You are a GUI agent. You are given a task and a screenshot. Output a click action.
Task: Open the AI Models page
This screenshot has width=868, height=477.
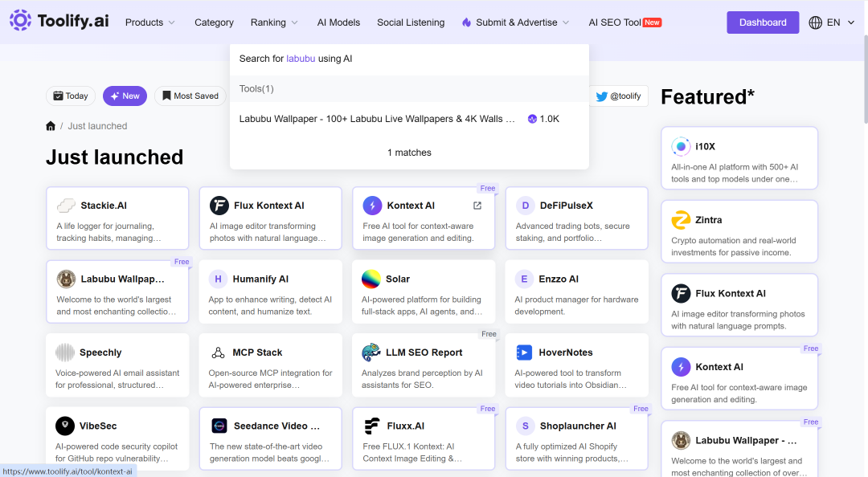[x=339, y=22]
